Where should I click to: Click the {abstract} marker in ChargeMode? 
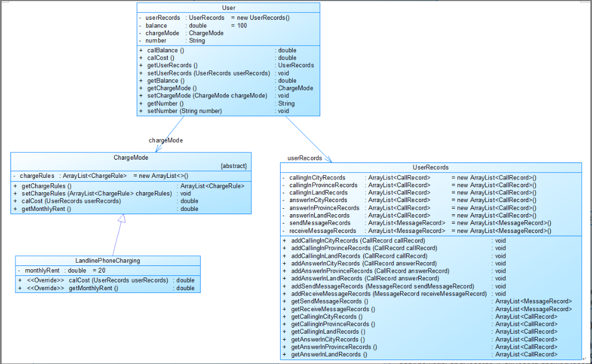234,166
